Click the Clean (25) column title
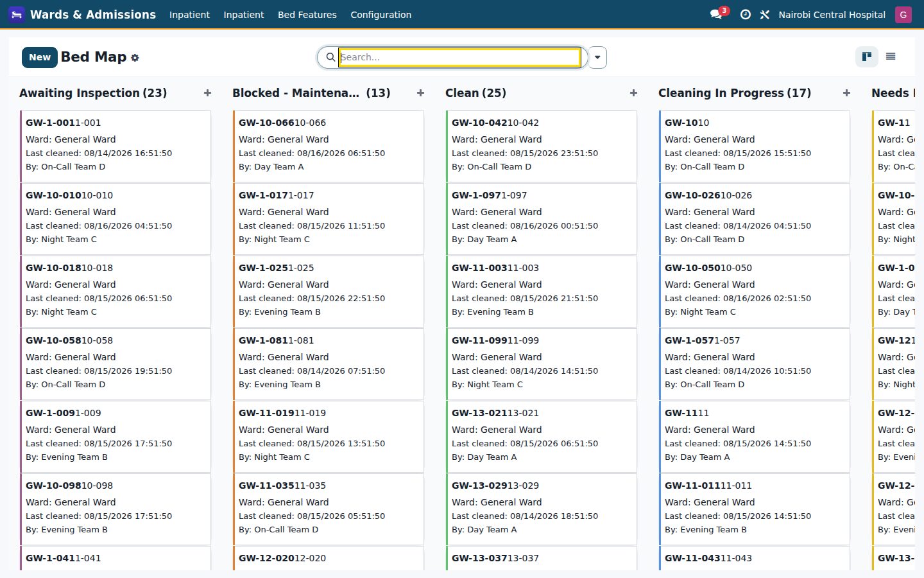Screen dimensions: 924x578 tap(475, 93)
